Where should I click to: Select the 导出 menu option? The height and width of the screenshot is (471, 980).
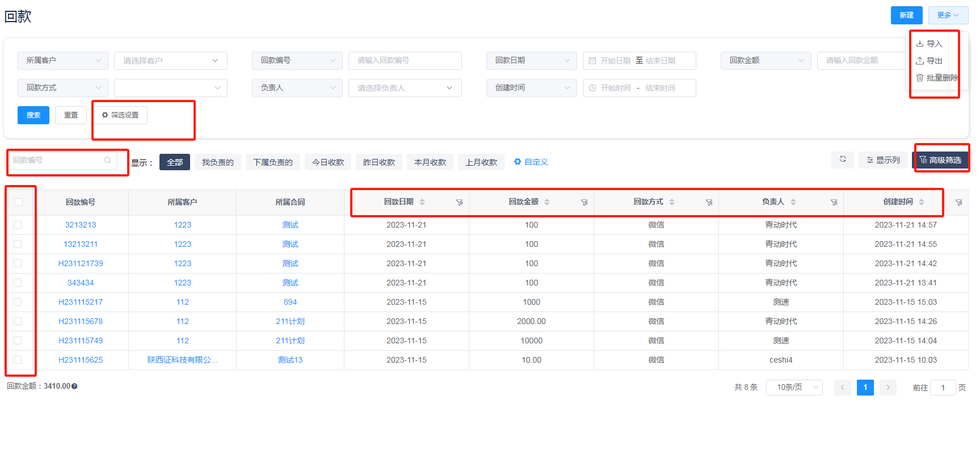pyautogui.click(x=933, y=61)
